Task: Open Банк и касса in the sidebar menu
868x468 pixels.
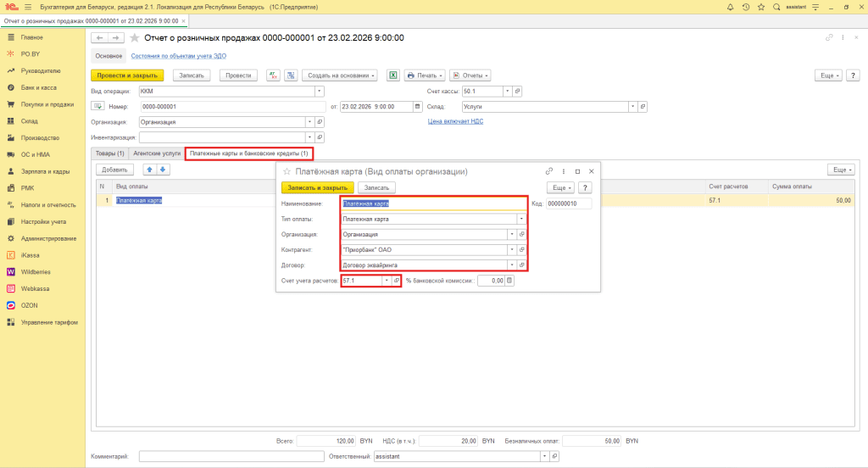Action: (39, 87)
